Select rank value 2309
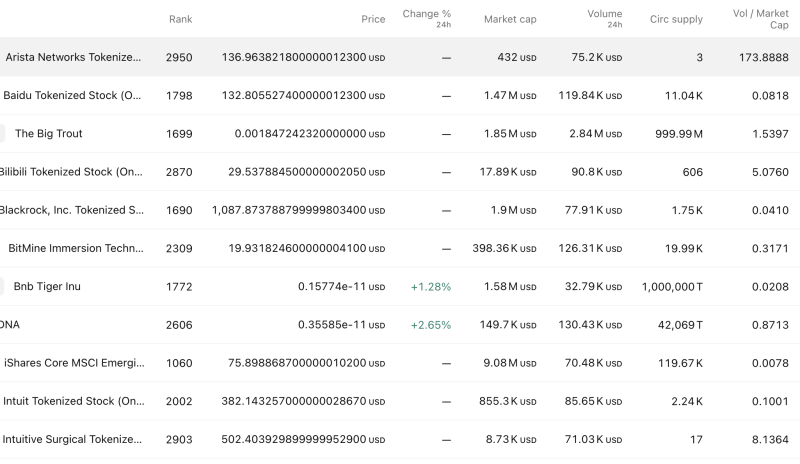 (x=179, y=249)
